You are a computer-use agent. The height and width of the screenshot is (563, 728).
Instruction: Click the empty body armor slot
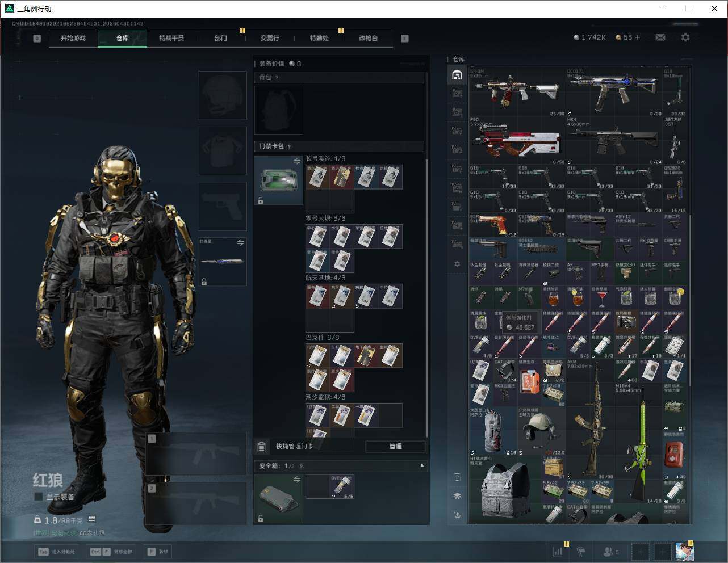tap(223, 151)
